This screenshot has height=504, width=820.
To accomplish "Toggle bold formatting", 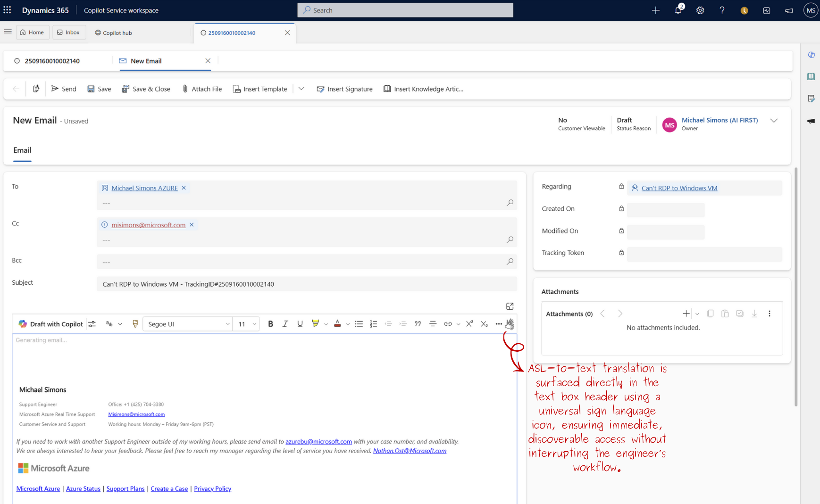I will tap(270, 324).
